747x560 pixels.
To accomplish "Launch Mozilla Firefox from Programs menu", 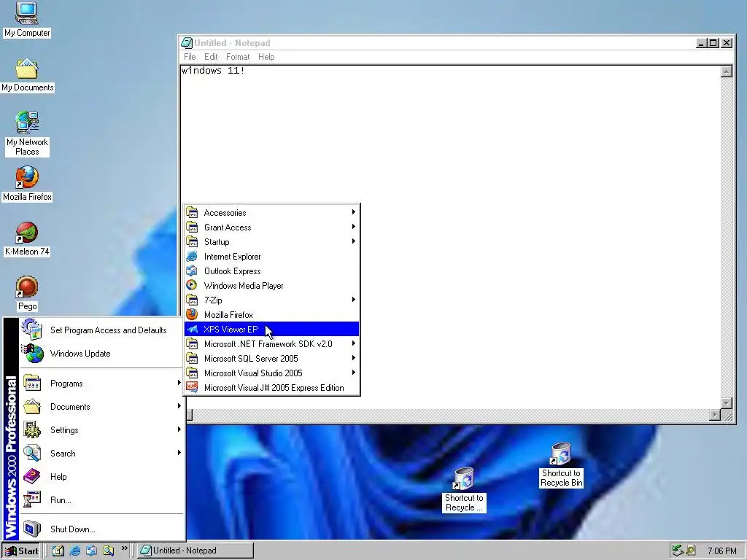I will [x=271, y=315].
